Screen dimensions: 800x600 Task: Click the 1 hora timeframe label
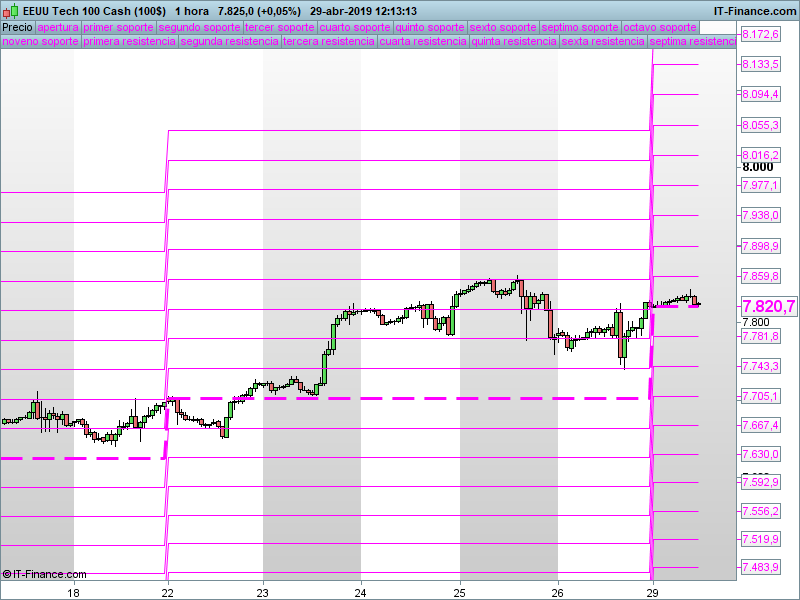(192, 11)
